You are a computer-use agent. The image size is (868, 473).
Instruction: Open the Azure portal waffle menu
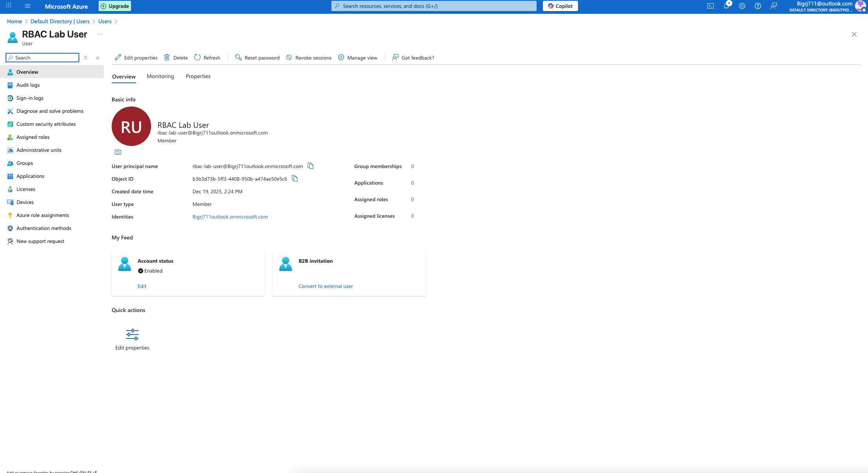[9, 6]
